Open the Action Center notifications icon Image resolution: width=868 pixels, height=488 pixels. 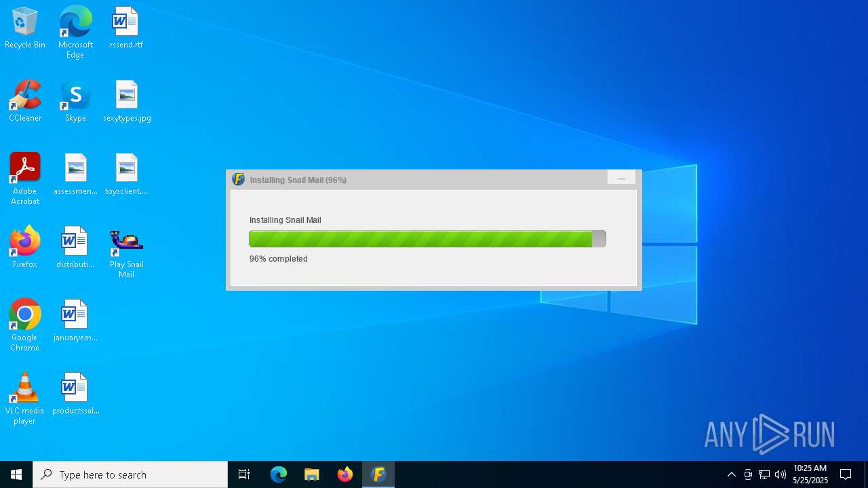pyautogui.click(x=846, y=474)
